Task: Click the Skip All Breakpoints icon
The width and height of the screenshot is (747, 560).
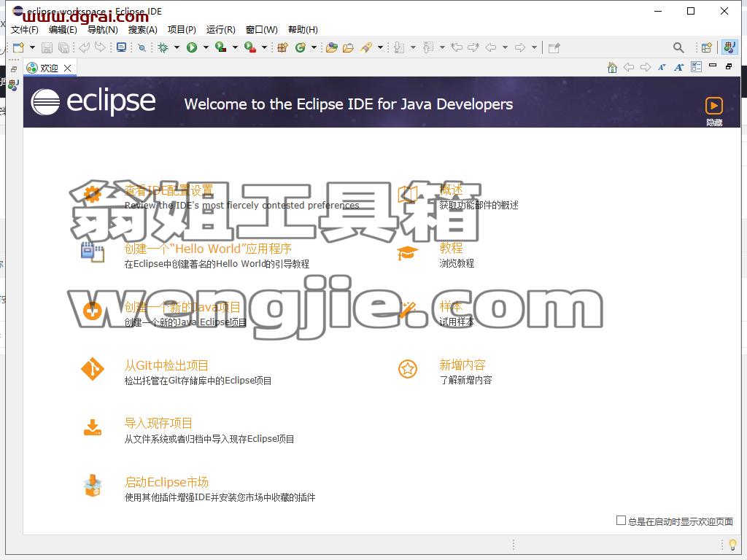Action: (142, 47)
